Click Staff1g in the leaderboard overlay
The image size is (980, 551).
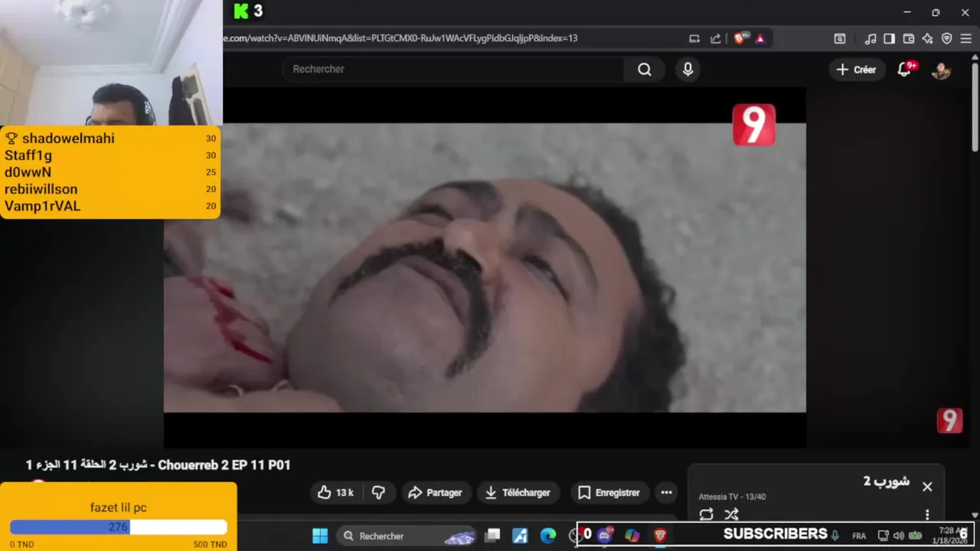point(28,155)
